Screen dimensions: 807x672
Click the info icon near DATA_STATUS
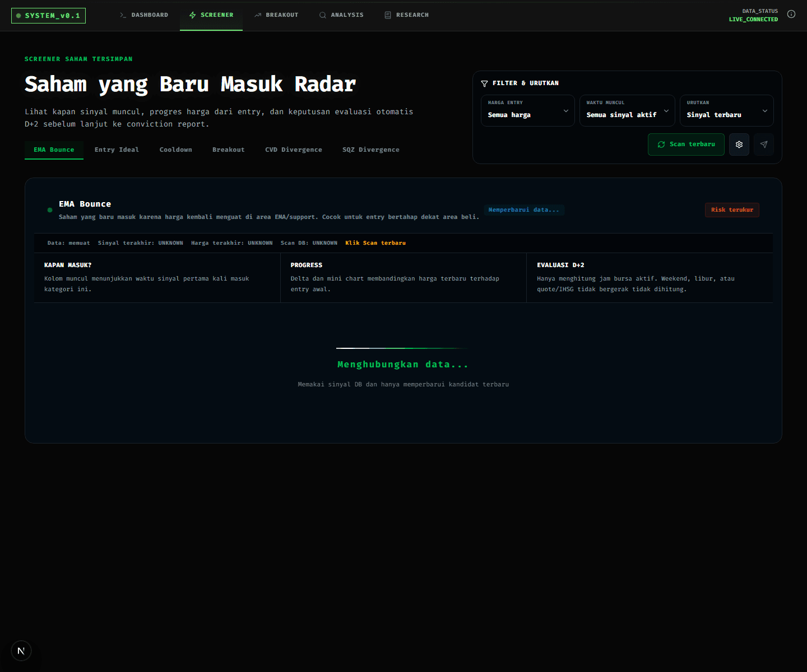click(791, 14)
